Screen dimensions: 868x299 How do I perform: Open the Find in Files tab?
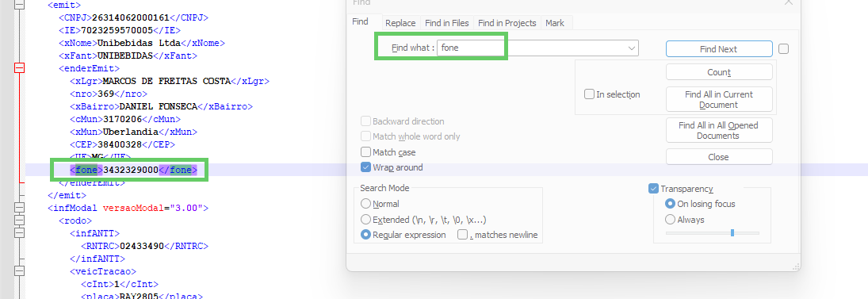(x=447, y=23)
